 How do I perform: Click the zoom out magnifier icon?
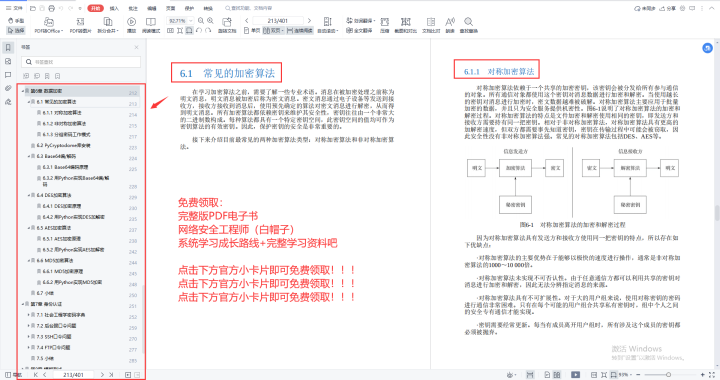pyautogui.click(x=201, y=21)
